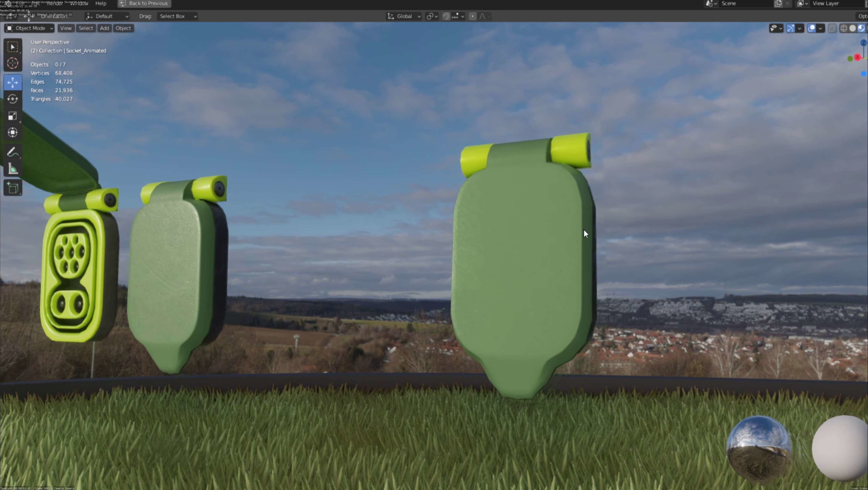Select the Annotate pencil tool
This screenshot has width=868, height=490.
tap(13, 152)
